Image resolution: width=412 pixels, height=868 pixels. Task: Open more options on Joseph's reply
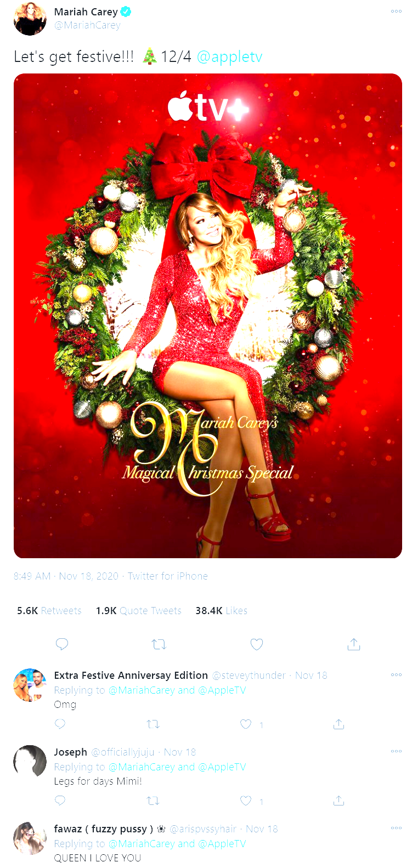396,752
